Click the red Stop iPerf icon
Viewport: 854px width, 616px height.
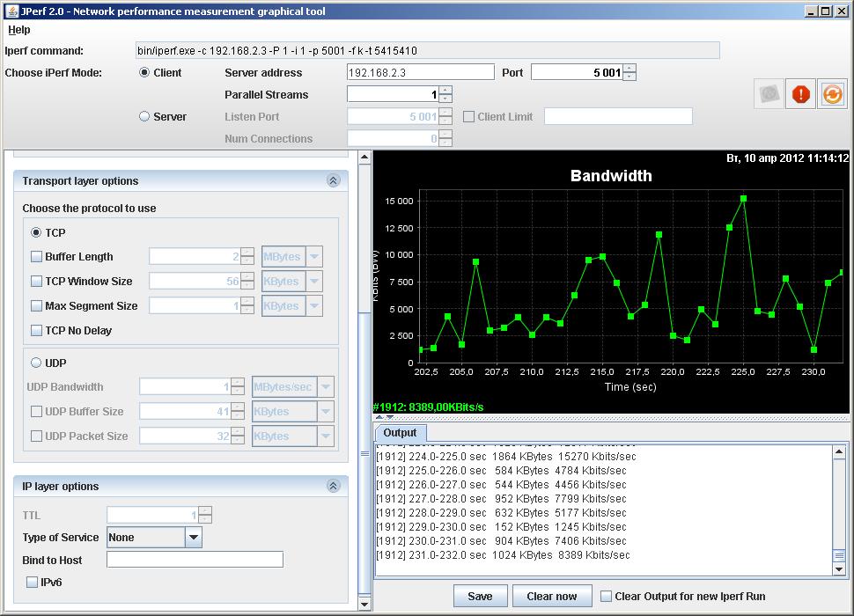pyautogui.click(x=800, y=94)
